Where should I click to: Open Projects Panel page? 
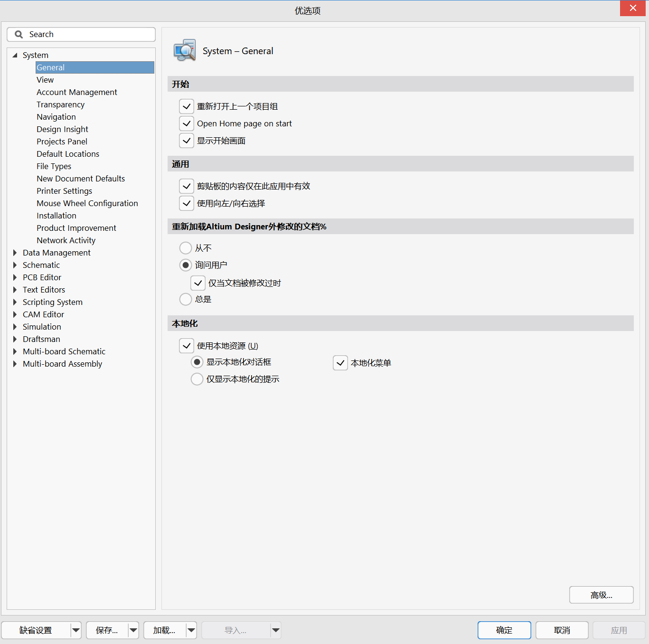[62, 142]
